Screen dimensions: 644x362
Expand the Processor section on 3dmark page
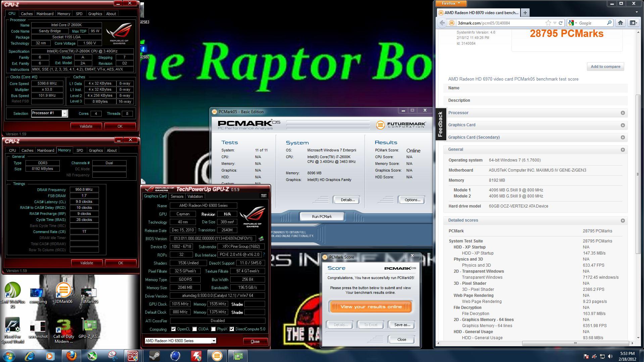click(536, 113)
